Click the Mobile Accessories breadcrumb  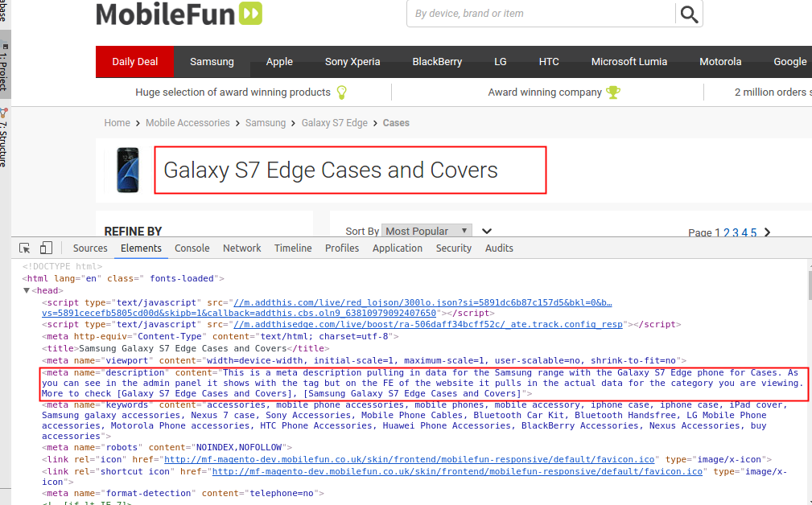pos(188,123)
